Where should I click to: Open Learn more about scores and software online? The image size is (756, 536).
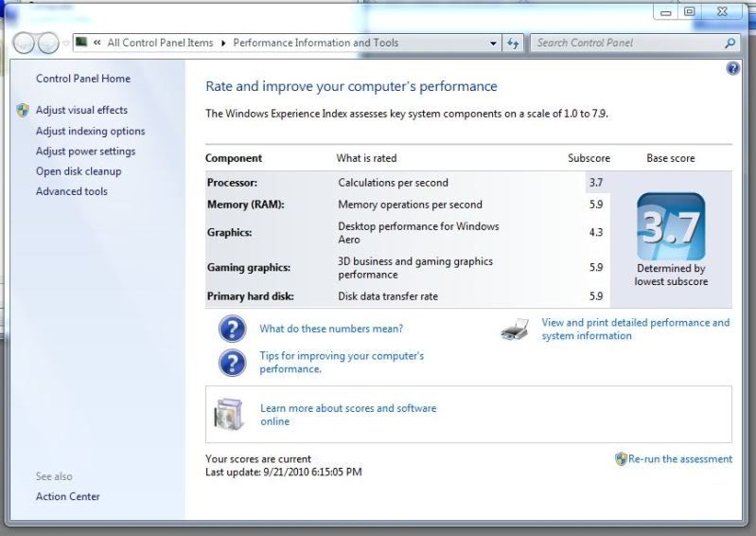click(348, 415)
